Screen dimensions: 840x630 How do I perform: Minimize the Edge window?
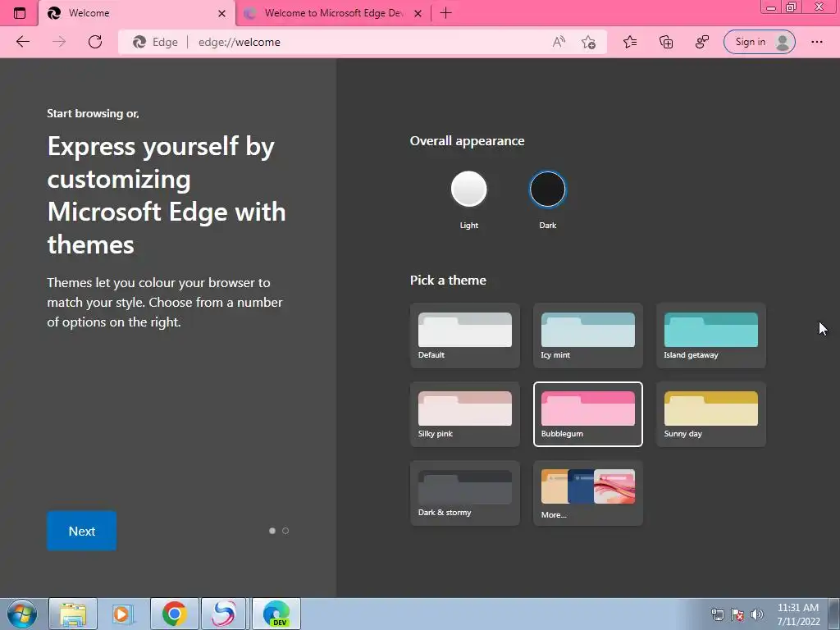point(771,7)
